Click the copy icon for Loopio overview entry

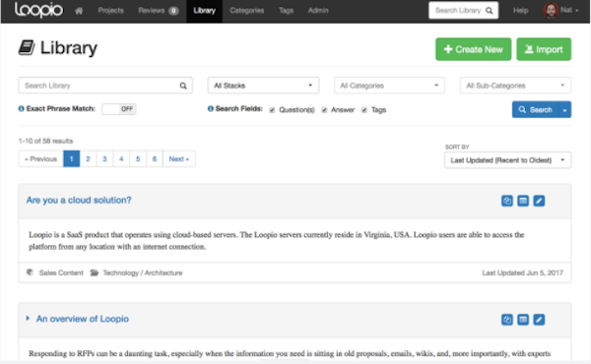pos(507,320)
